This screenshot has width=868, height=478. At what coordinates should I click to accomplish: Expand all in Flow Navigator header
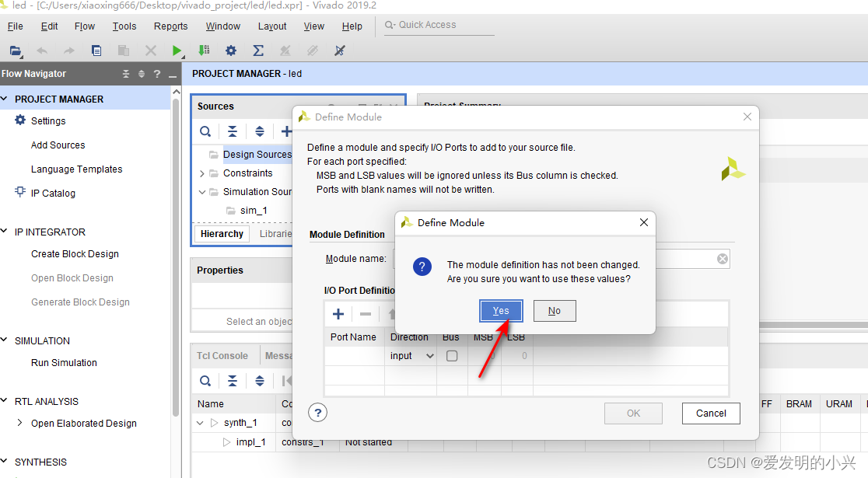(x=142, y=74)
